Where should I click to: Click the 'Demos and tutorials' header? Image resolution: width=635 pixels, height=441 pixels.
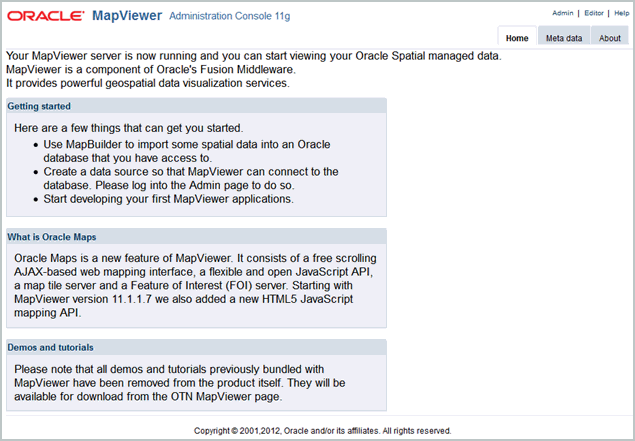pyautogui.click(x=196, y=347)
